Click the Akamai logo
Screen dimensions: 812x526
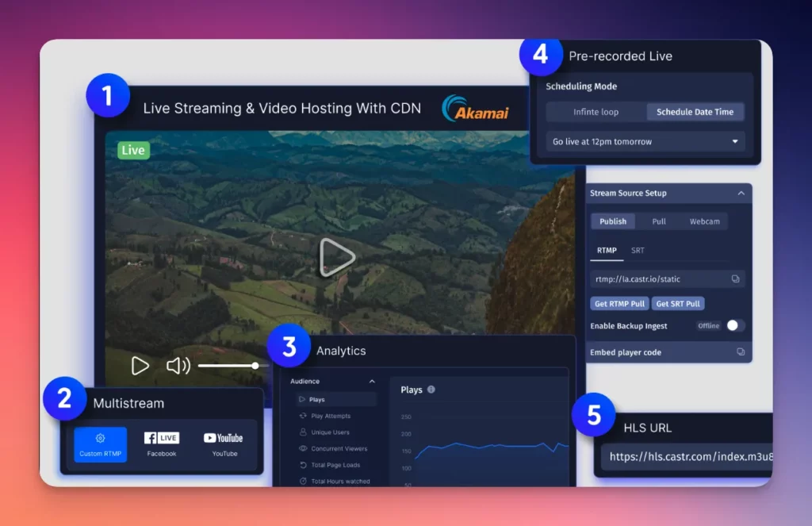477,108
